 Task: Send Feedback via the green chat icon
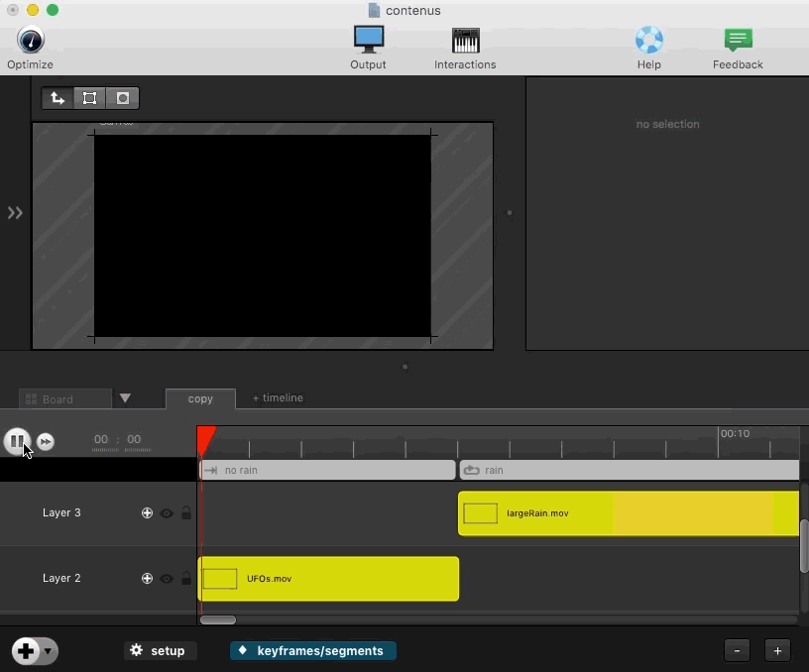[x=738, y=41]
